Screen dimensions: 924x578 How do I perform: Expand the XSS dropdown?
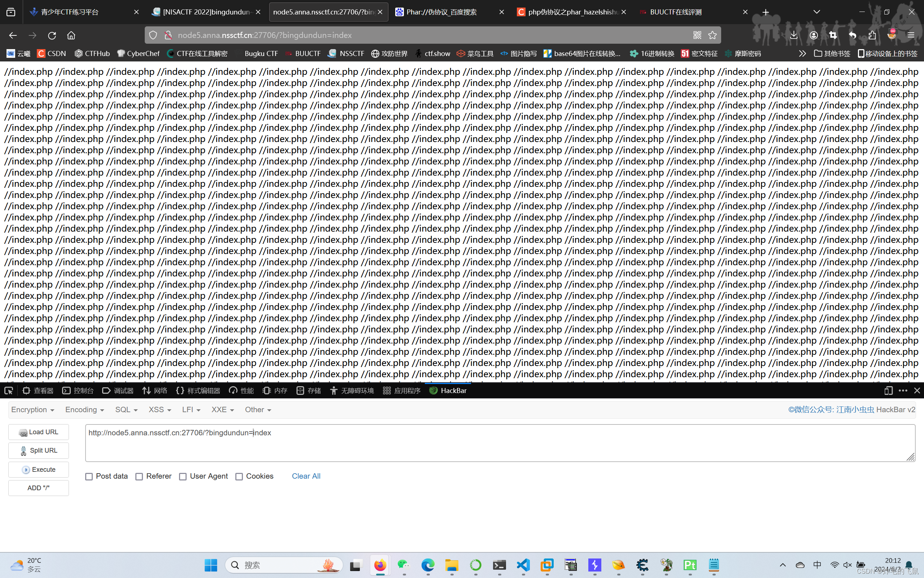pyautogui.click(x=160, y=409)
